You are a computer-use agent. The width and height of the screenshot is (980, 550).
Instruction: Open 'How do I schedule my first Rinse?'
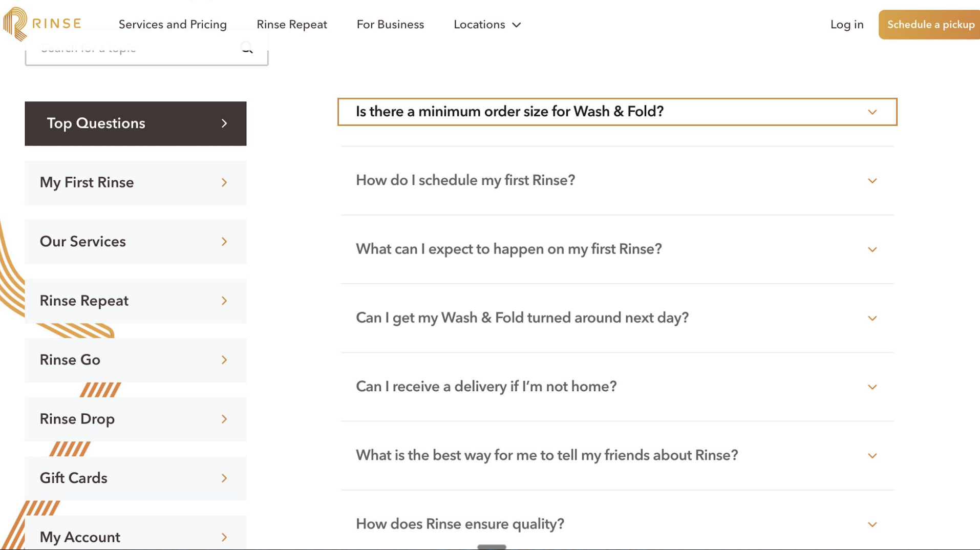pyautogui.click(x=617, y=180)
